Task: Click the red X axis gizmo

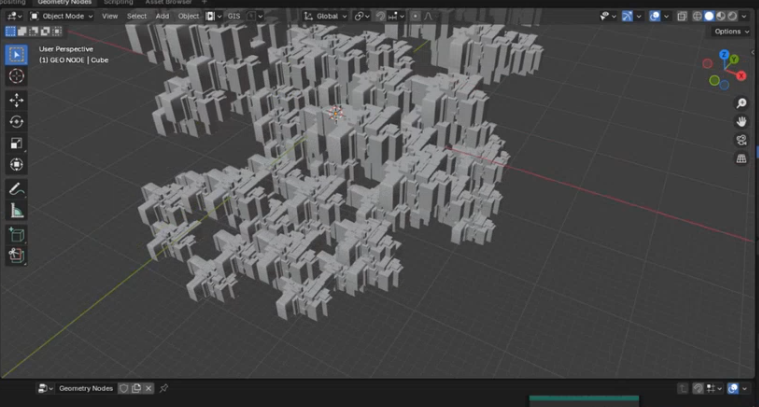Action: (741, 75)
